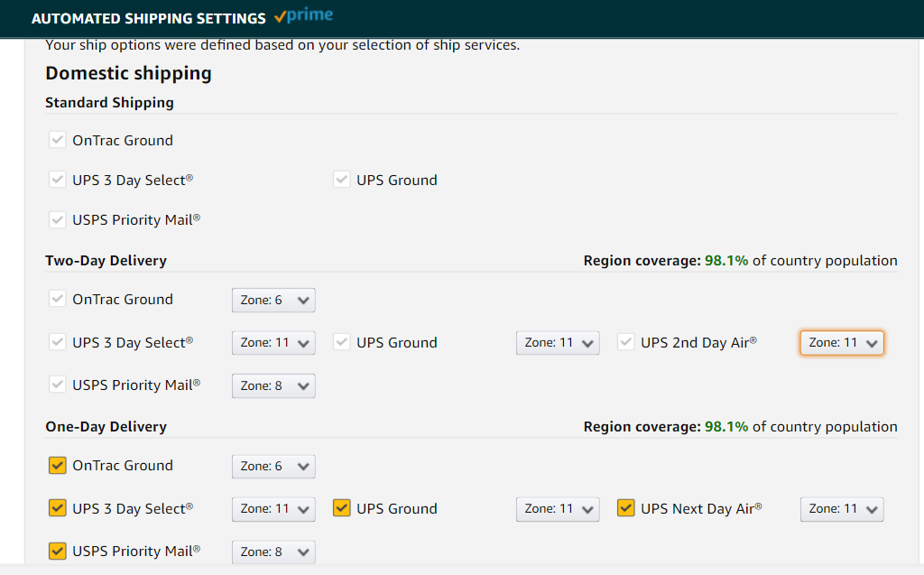Screen dimensions: 924x575
Task: Open One-Day UPS Ground zone dropdown
Action: tap(558, 509)
